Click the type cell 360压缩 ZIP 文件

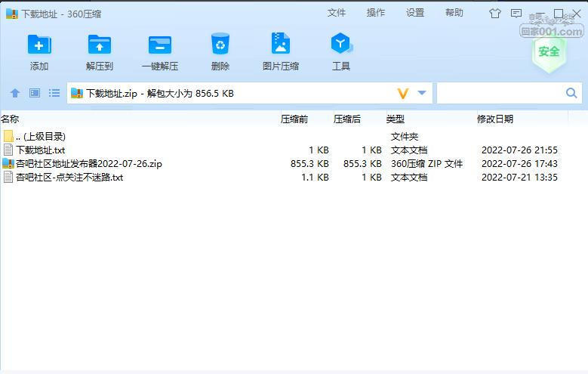point(426,164)
